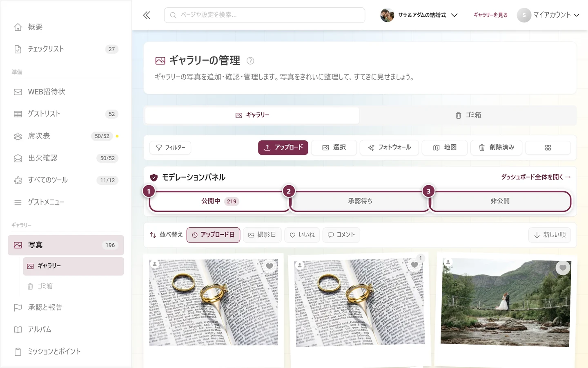
Task: Open ギャラリーを見る link
Action: pyautogui.click(x=490, y=15)
